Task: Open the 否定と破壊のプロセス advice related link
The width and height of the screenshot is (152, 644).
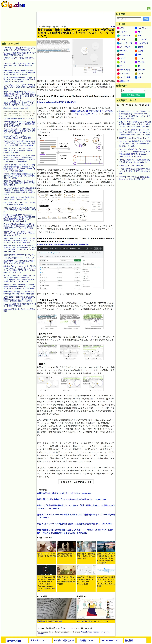Action: [x=76, y=507]
